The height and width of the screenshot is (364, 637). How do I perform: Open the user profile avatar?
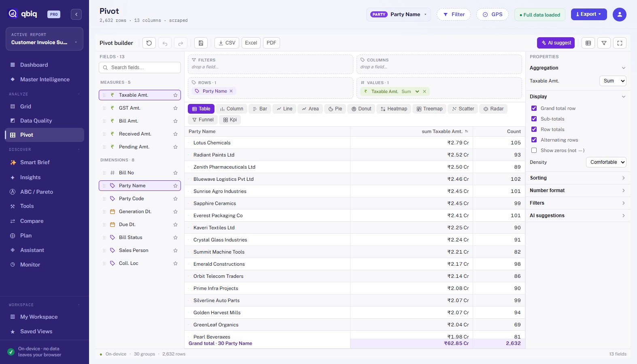pyautogui.click(x=619, y=15)
